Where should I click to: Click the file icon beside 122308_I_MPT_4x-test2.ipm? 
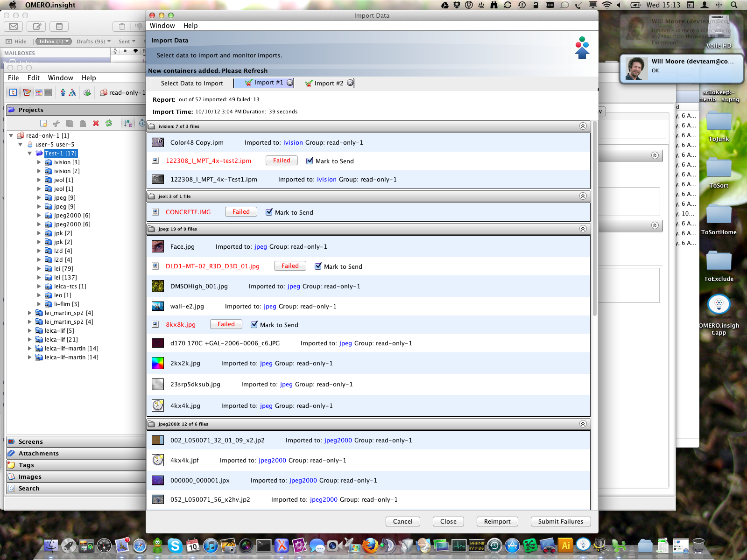[155, 161]
